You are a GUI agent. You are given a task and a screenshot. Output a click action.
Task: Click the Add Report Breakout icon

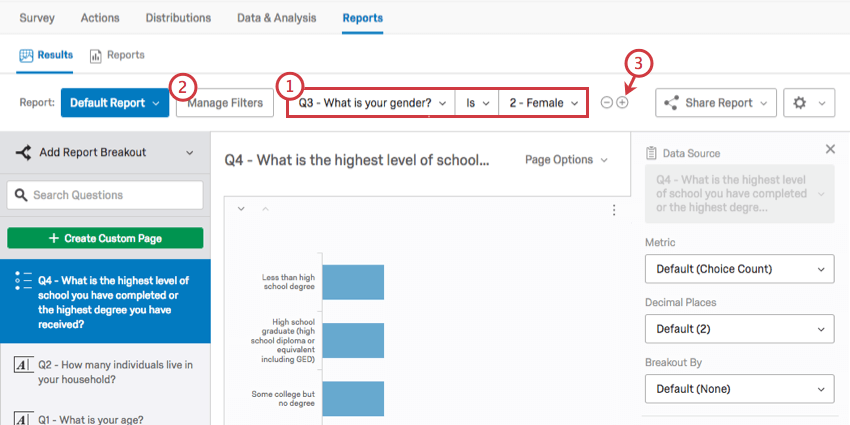(x=23, y=152)
